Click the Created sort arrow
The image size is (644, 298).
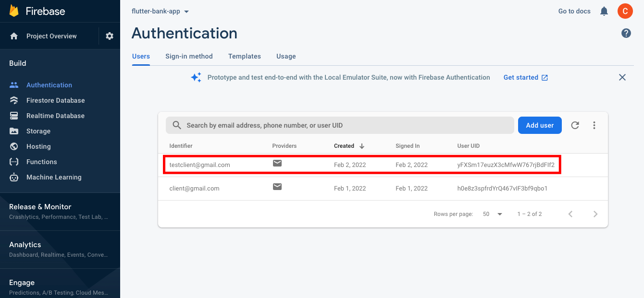tap(362, 146)
